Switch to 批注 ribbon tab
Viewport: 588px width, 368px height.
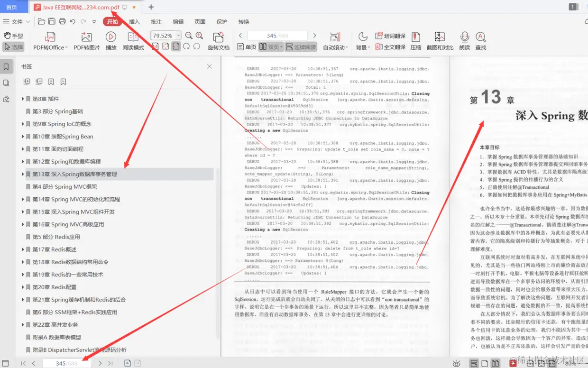pyautogui.click(x=156, y=21)
